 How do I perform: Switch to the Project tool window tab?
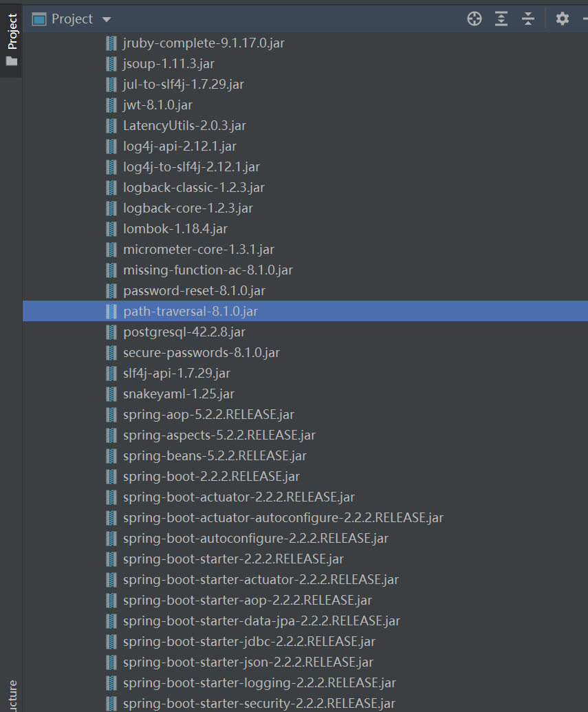click(x=12, y=39)
